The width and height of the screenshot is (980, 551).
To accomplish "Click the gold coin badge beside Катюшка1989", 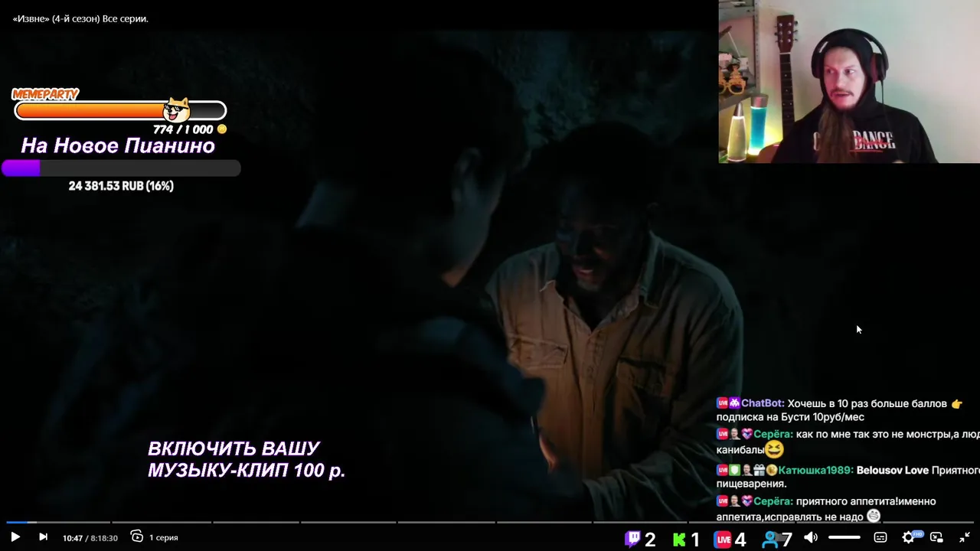I will point(772,470).
